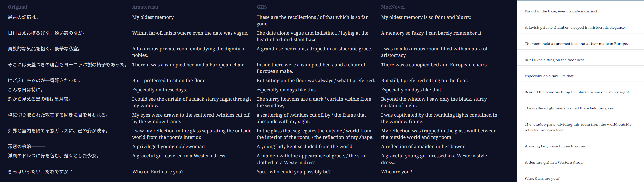
Task: Select 'Far off in the haze' row
Action: (x=581, y=11)
